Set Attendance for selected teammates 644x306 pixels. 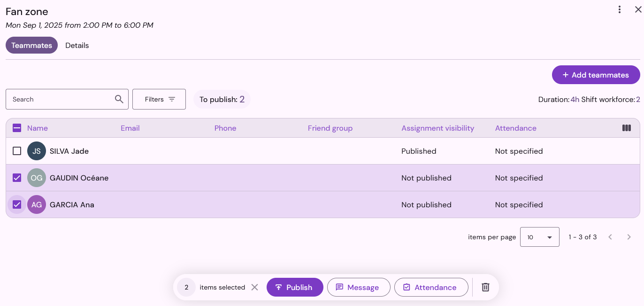point(431,287)
